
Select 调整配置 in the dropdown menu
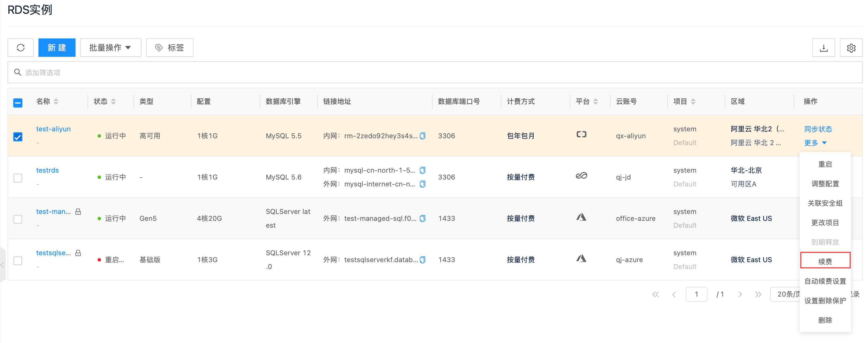(x=825, y=184)
